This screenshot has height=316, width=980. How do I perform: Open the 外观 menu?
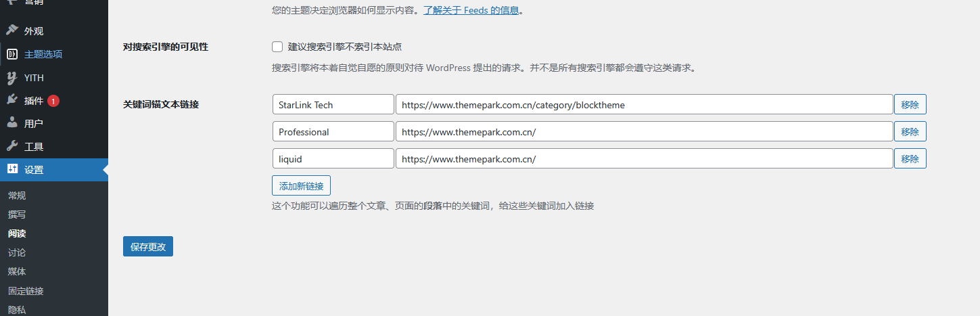click(54, 31)
